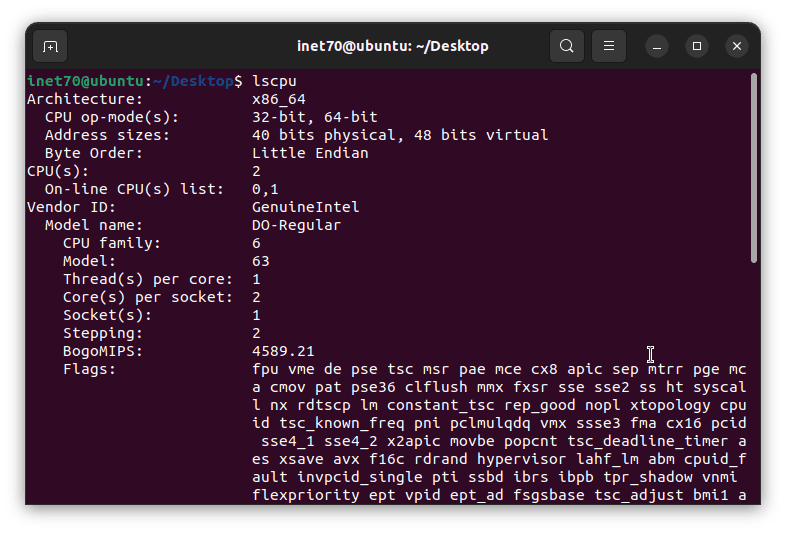The width and height of the screenshot is (786, 533).
Task: Click the flag tsc_known_freq
Action: [x=342, y=424]
